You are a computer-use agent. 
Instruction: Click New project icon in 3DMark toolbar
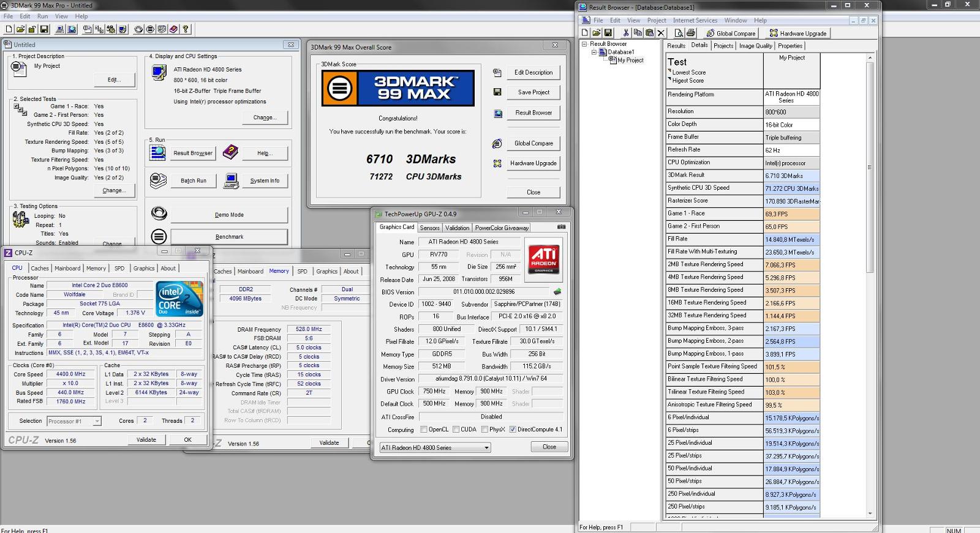point(9,29)
